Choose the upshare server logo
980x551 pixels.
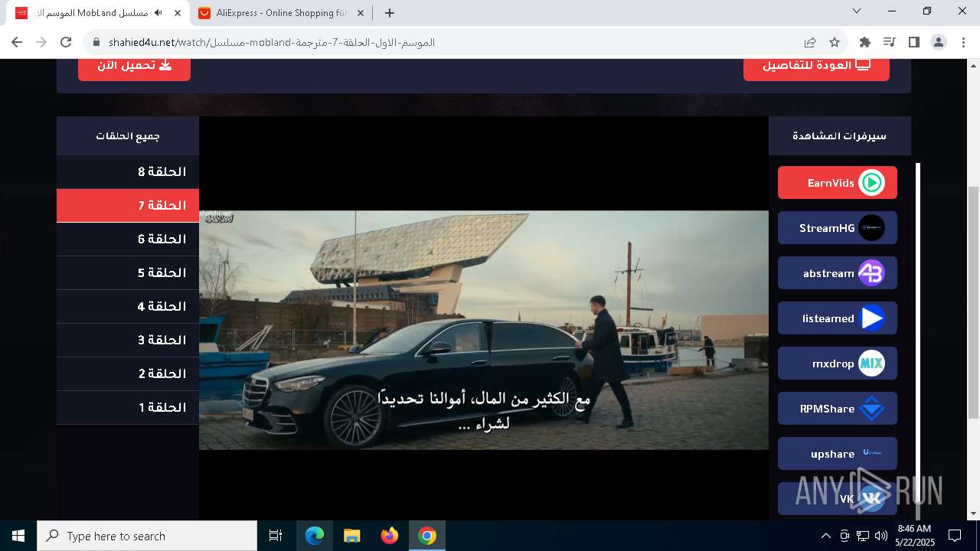[x=871, y=454]
